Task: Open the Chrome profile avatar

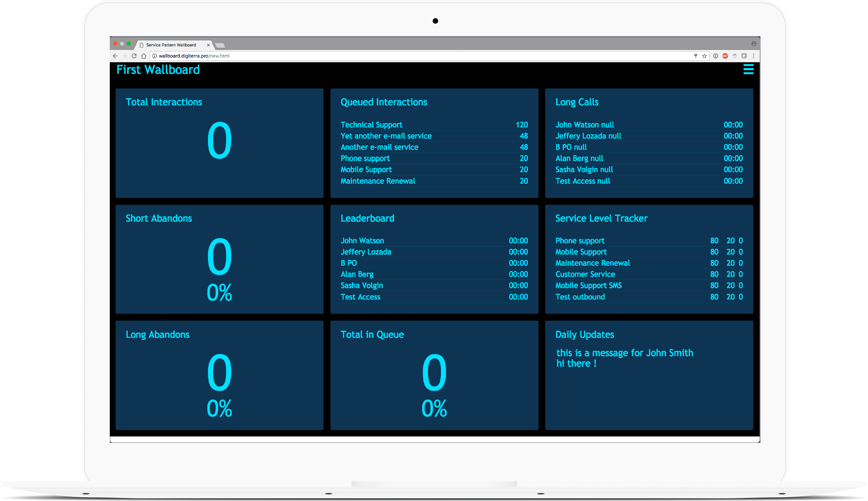Action: coord(754,44)
